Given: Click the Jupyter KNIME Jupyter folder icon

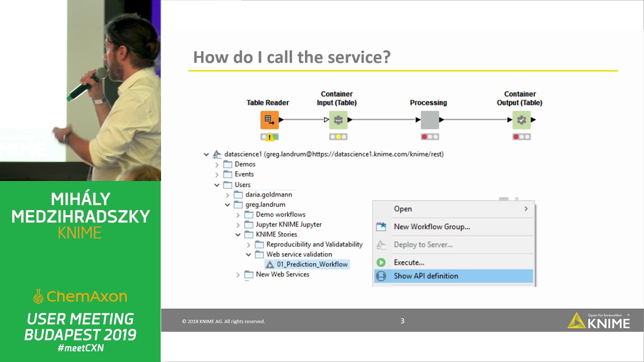Looking at the screenshot, I should 249,225.
